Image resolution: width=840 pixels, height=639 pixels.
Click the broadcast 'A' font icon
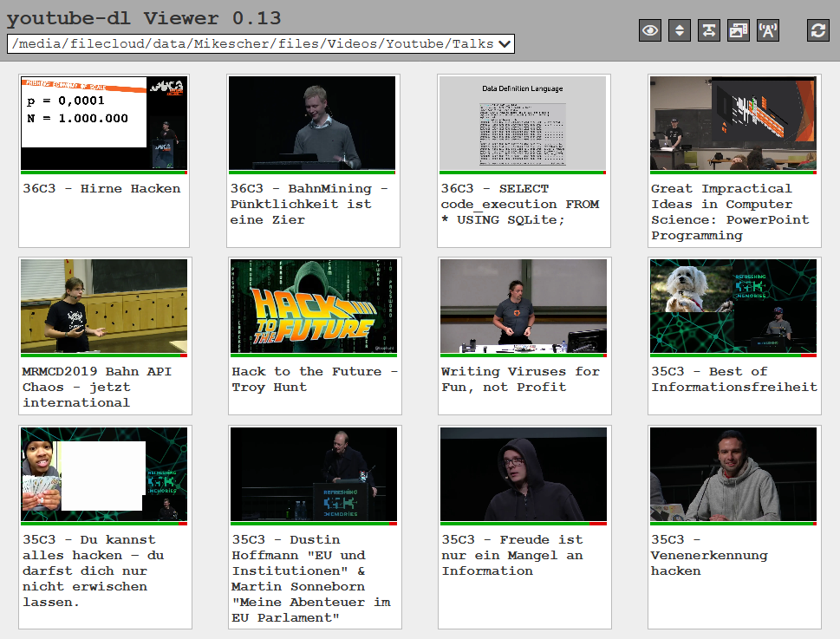[x=768, y=30]
